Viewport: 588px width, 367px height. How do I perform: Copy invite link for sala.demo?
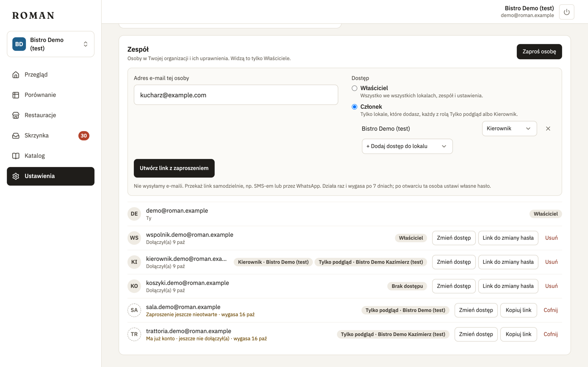519,310
